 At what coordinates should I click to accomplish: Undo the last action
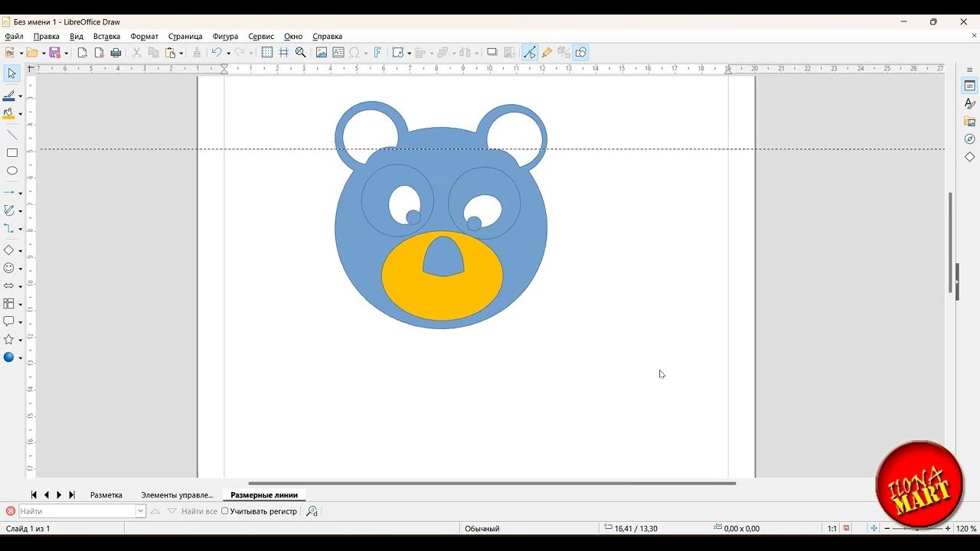click(217, 53)
